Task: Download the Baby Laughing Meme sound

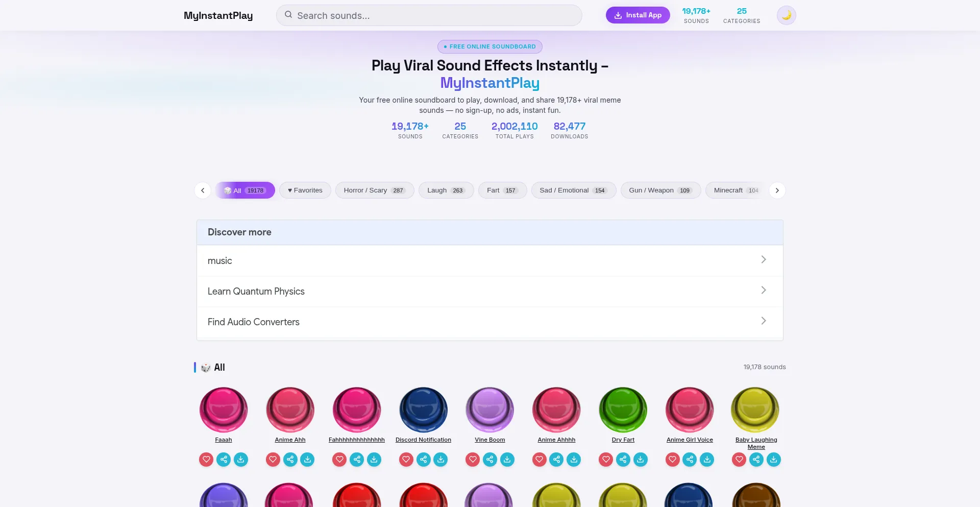Action: point(774,460)
